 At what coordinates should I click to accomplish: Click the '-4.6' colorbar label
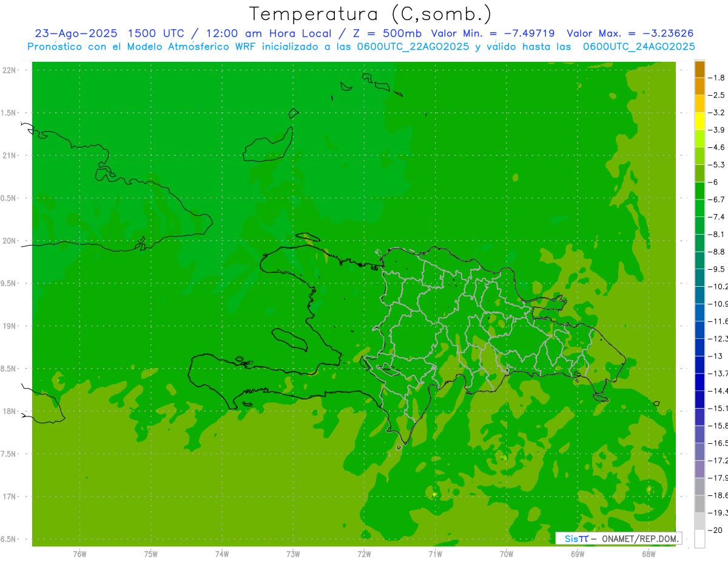click(x=717, y=147)
